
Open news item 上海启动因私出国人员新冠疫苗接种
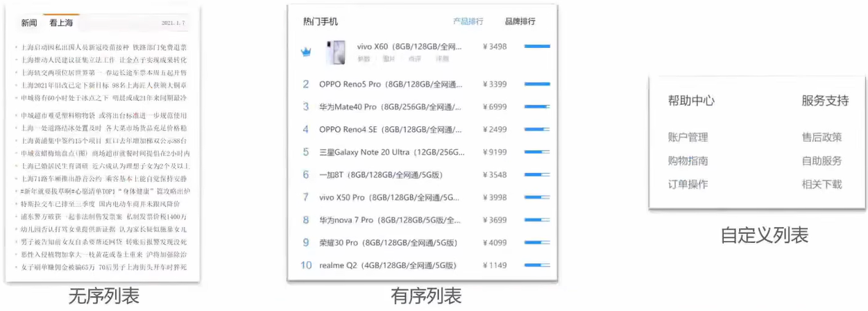75,48
